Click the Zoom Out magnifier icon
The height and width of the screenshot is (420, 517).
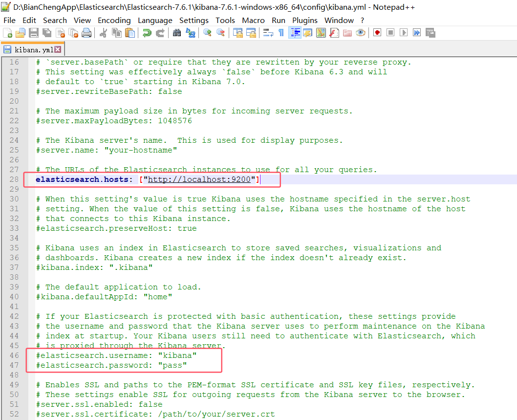coord(220,33)
